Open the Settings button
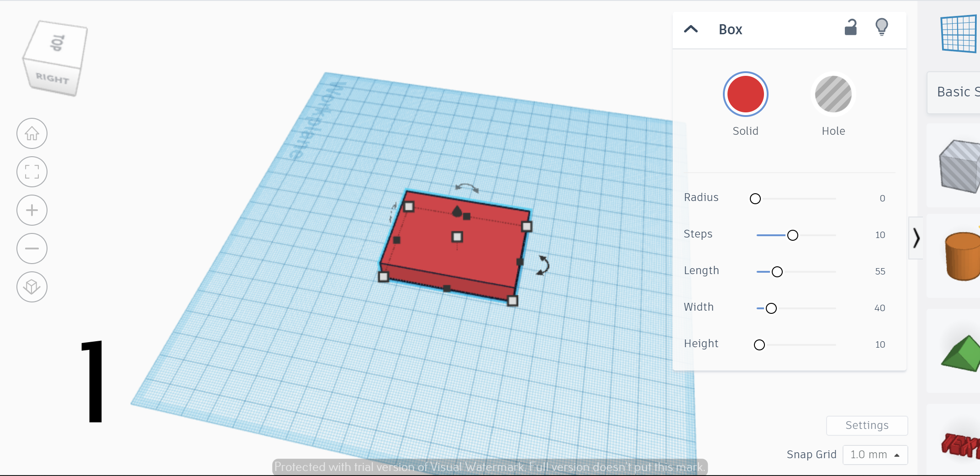The height and width of the screenshot is (476, 980). (867, 425)
